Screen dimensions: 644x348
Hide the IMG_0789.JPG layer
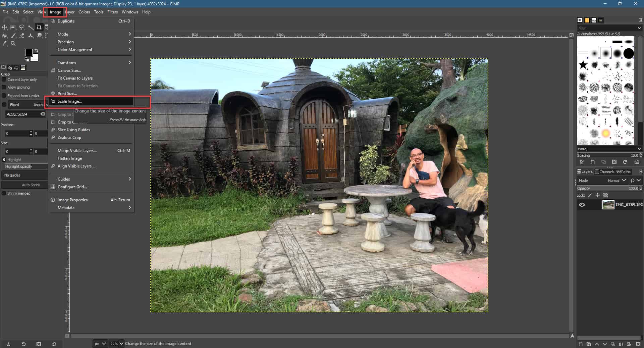(x=583, y=205)
